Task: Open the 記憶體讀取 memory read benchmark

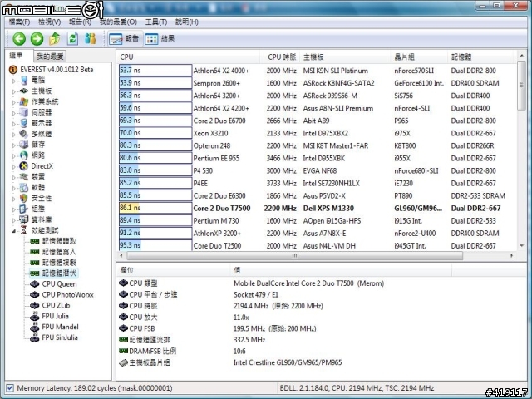Action: (x=59, y=241)
